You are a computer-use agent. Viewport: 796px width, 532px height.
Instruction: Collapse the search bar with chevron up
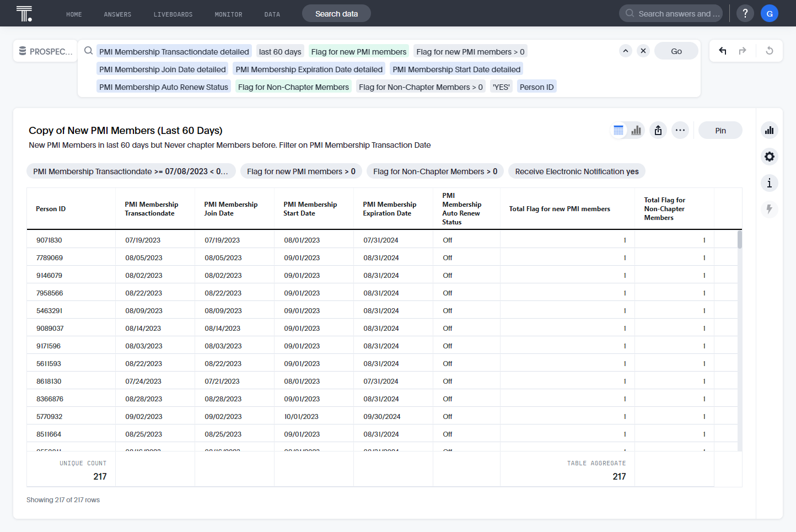point(626,51)
